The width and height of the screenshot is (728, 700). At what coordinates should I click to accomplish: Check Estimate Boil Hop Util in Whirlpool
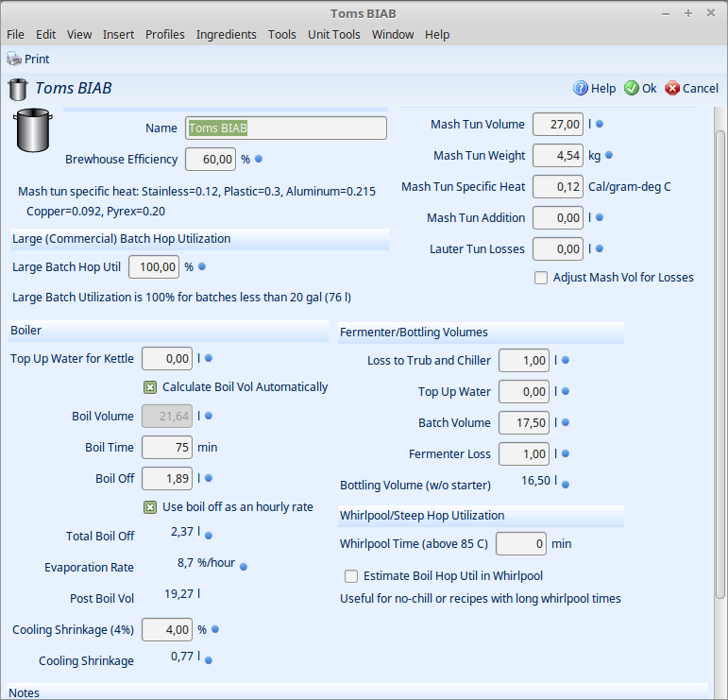351,575
